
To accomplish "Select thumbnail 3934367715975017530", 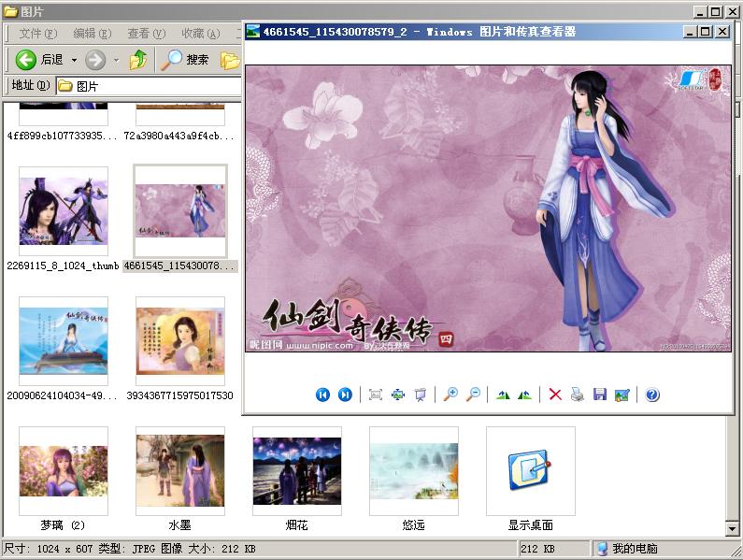I will click(180, 341).
